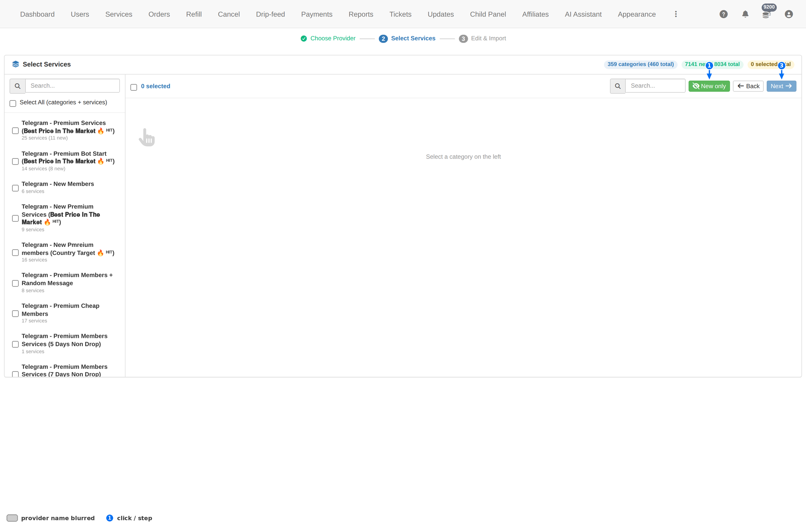Select Premium Members + Random Message category name
806x532 pixels.
(x=67, y=279)
